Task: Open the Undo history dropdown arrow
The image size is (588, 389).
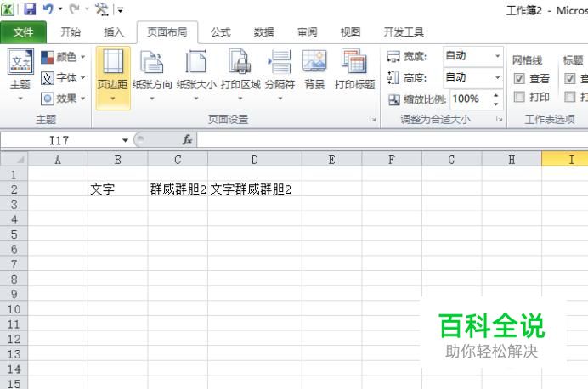Action: [60, 8]
